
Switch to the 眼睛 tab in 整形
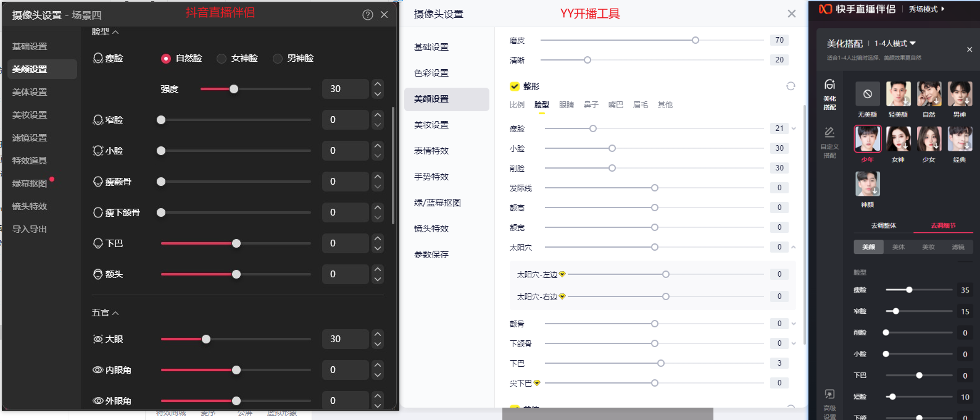click(x=566, y=105)
